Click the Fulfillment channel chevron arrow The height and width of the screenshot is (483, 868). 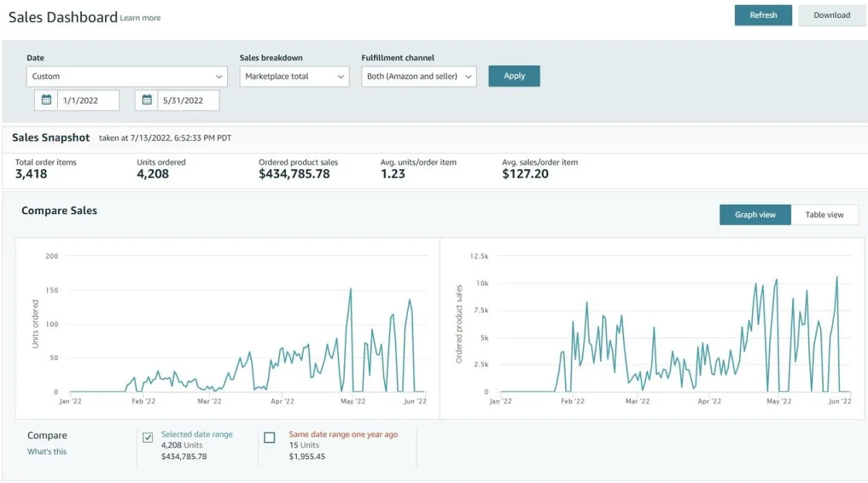(x=468, y=77)
